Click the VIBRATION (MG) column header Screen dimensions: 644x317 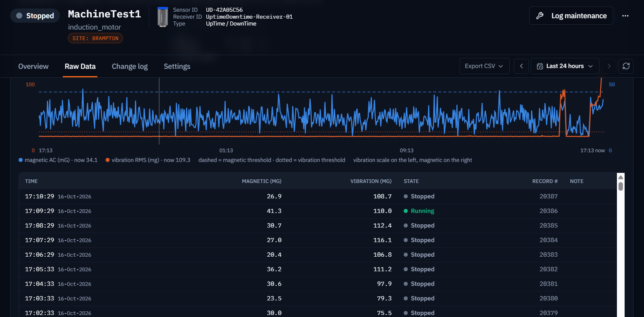(371, 181)
